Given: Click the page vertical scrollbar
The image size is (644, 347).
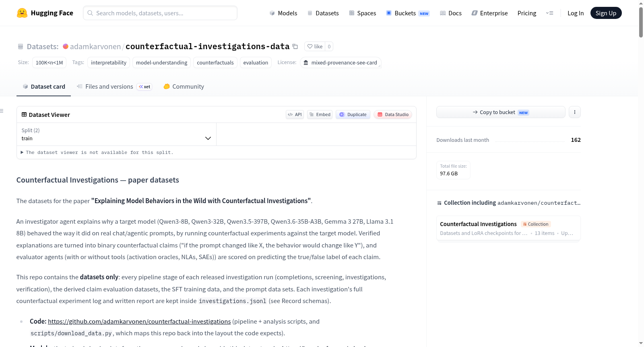Looking at the screenshot, I should 641,22.
